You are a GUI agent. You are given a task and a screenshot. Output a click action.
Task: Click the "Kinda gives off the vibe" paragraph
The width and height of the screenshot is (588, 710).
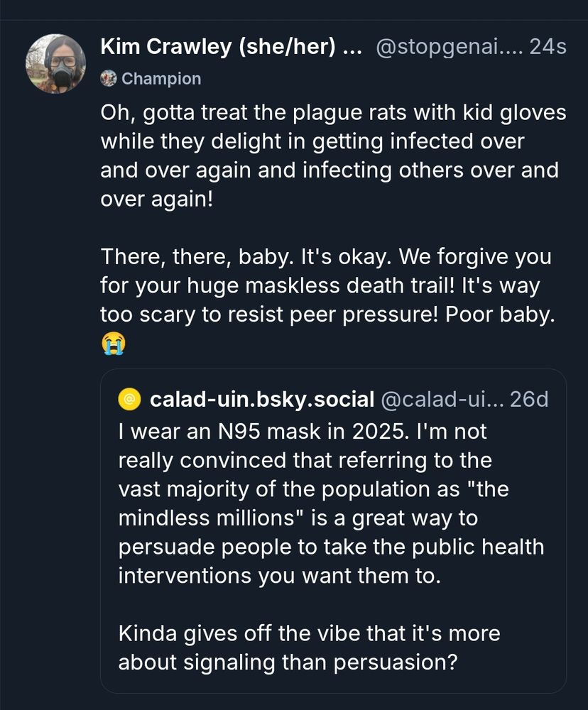(307, 648)
